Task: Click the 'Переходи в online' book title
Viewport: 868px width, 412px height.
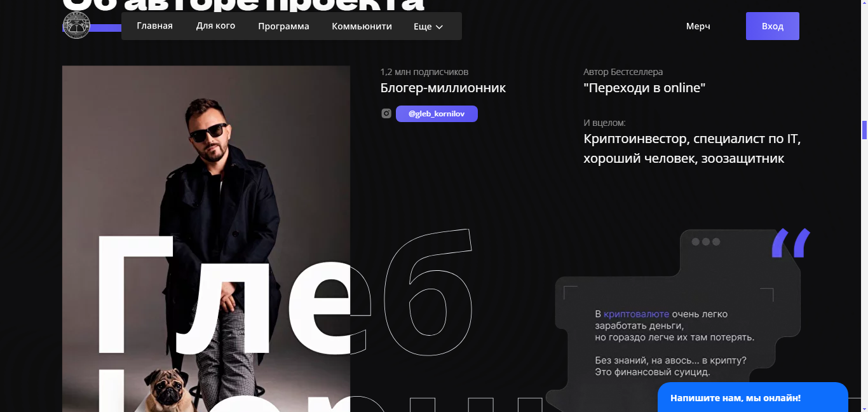Action: pos(644,88)
